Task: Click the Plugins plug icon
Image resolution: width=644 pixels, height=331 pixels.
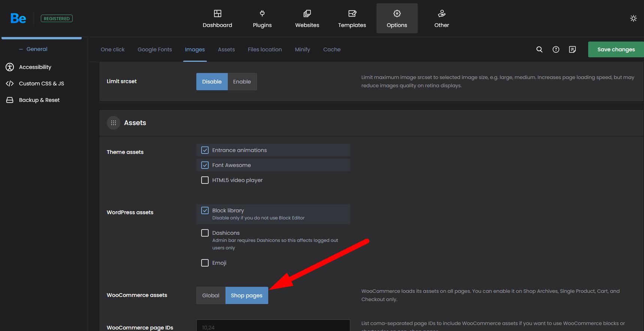Action: tap(262, 13)
